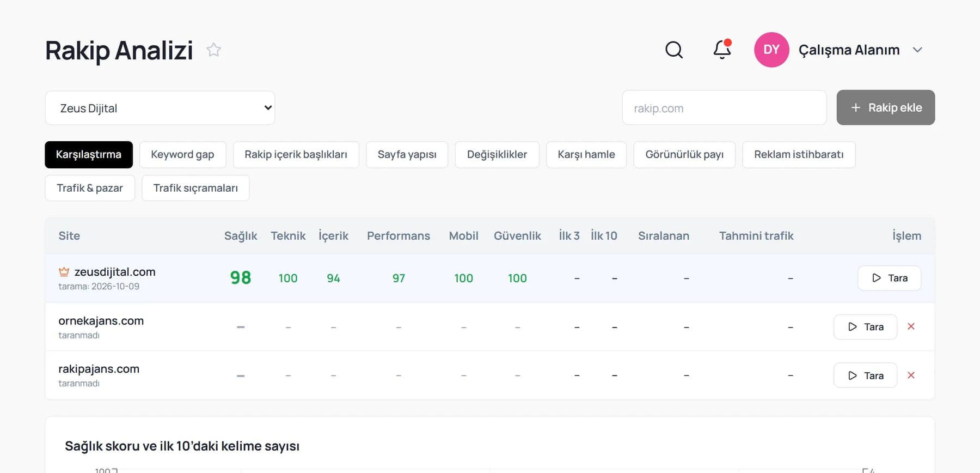Remove ornekajans.com with the red X
The height and width of the screenshot is (473, 980).
pos(911,326)
